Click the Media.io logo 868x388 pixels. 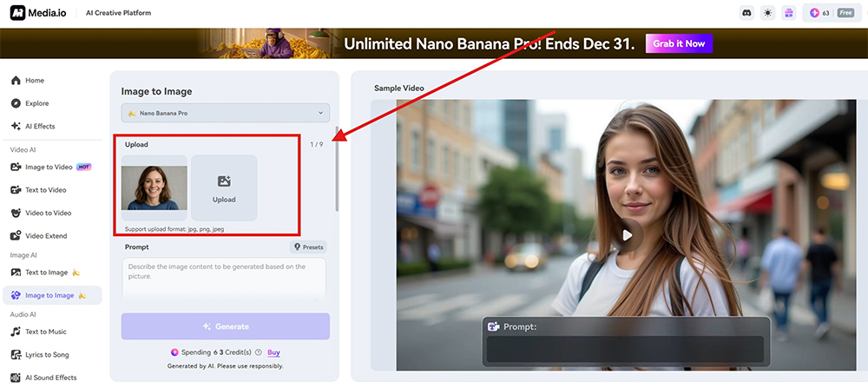click(x=38, y=13)
